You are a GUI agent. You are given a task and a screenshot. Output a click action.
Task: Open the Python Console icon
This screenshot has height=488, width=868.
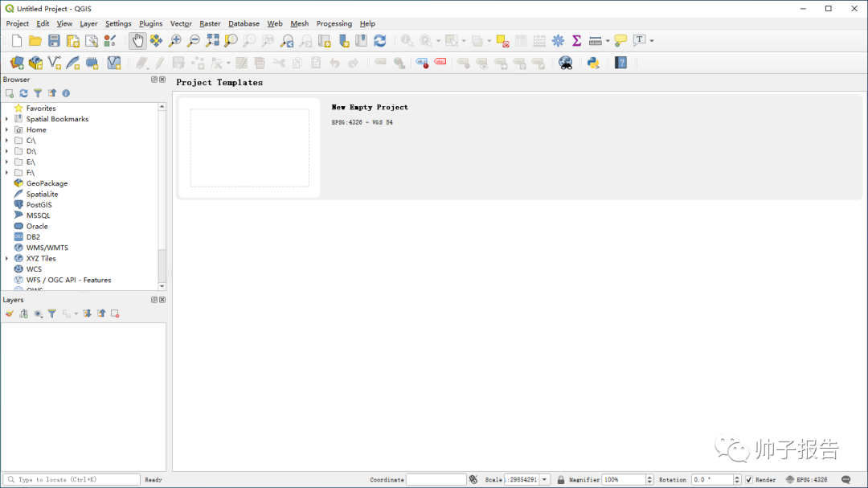coord(593,63)
